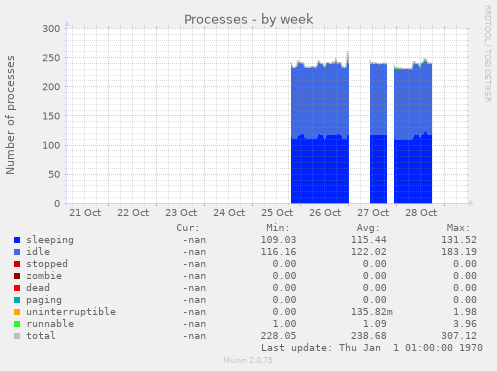Click total minimum value 228.05
Screen dimensions: 497x371
pyautogui.click(x=278, y=336)
